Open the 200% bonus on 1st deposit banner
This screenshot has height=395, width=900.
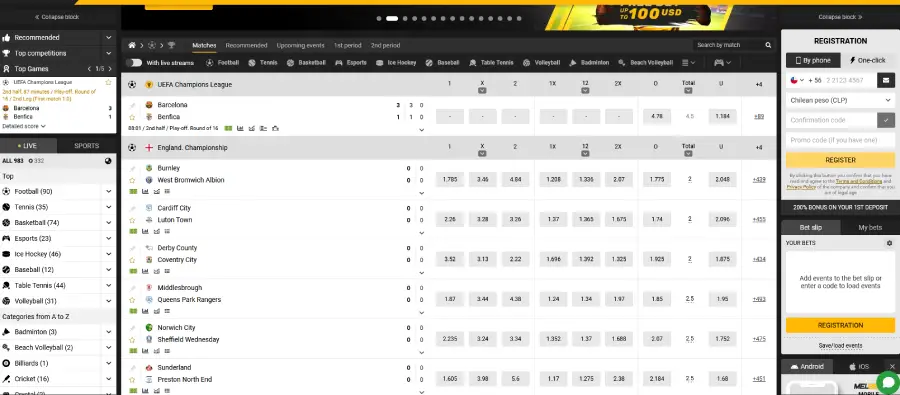(x=840, y=207)
